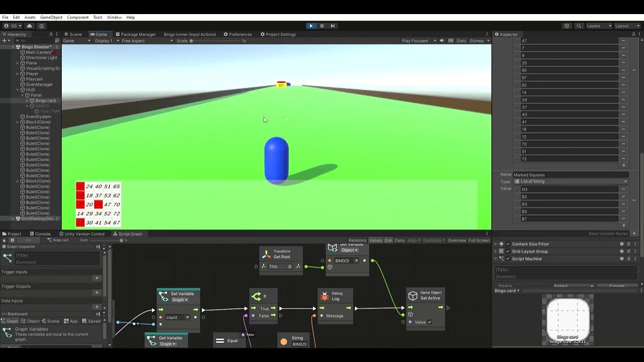Screen dimensions: 644x362
Task: Open the Window menu
Action: coord(114,17)
